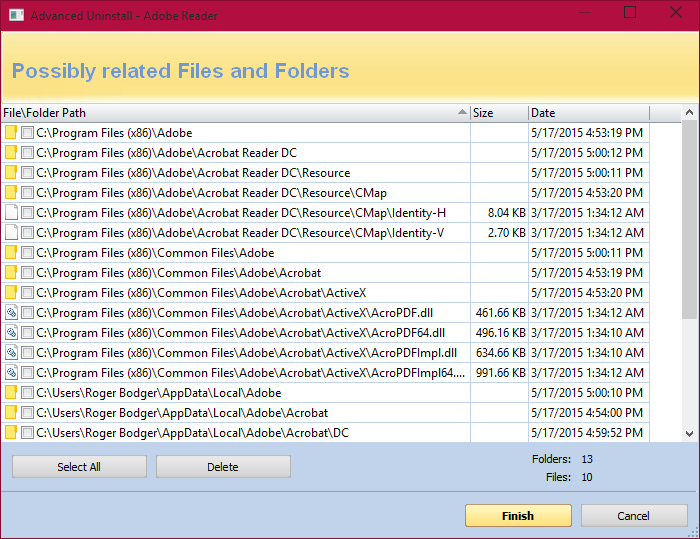Tick the checkbox for Acrobat Reader DC\Resource
700x539 pixels.
[27, 172]
